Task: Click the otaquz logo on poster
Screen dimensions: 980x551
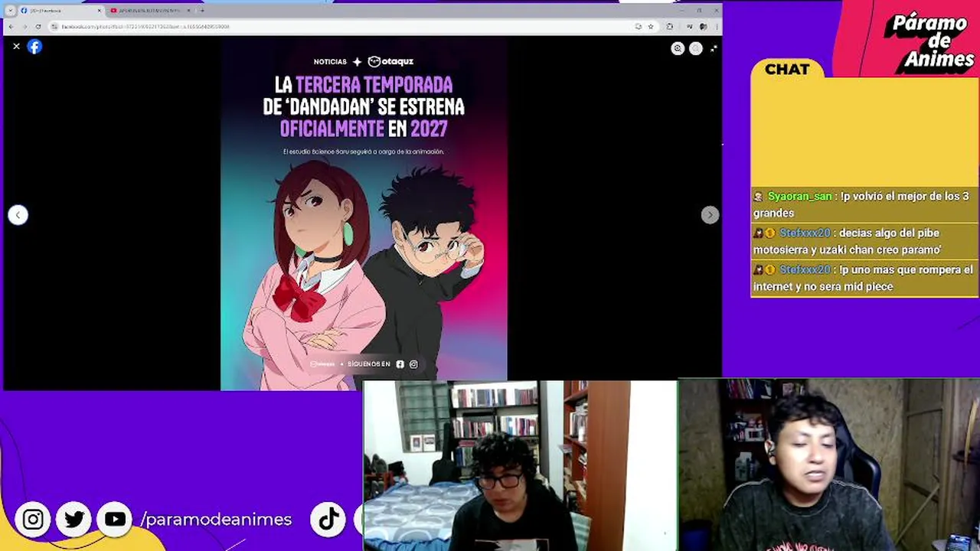Action: tap(390, 61)
